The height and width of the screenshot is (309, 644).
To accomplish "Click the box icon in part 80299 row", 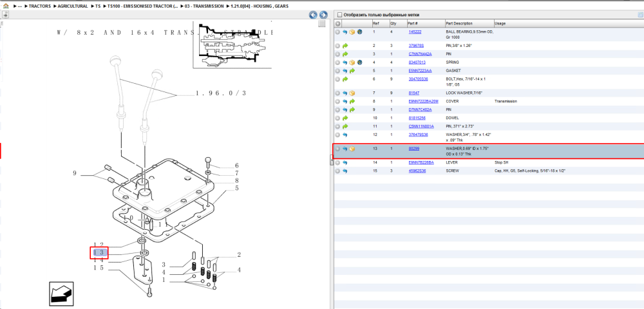I will coord(352,149).
